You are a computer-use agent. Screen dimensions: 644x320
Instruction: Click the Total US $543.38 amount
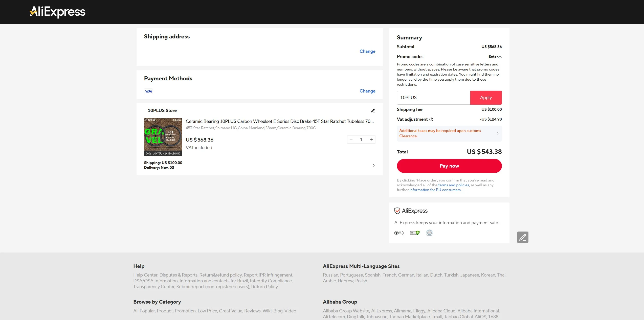click(484, 152)
